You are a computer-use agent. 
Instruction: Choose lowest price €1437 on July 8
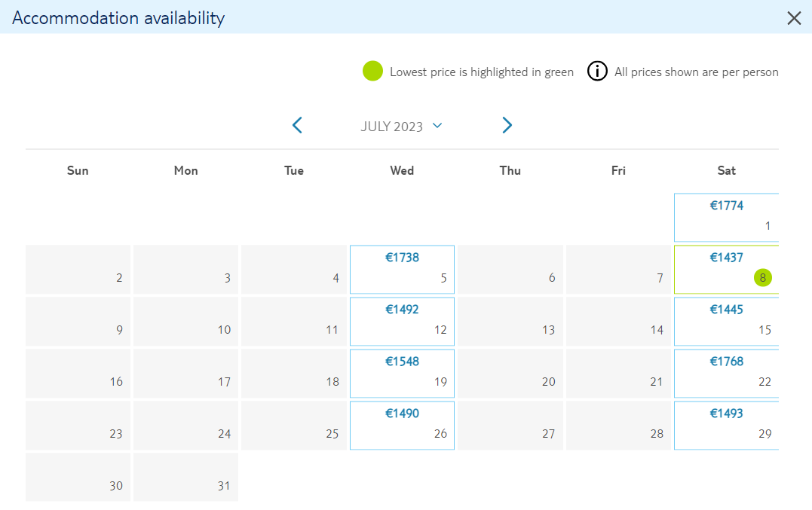726,270
